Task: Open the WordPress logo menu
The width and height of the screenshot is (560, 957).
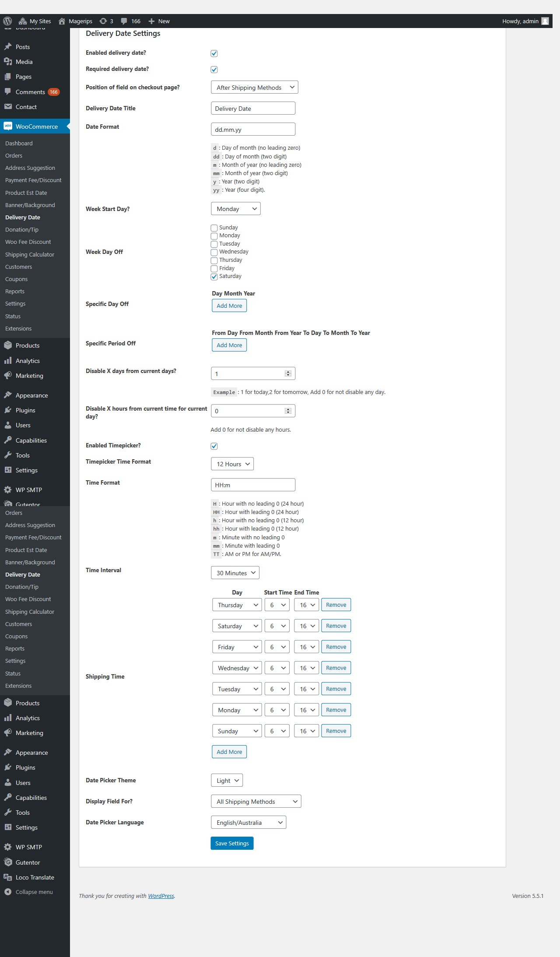Action: pyautogui.click(x=7, y=21)
